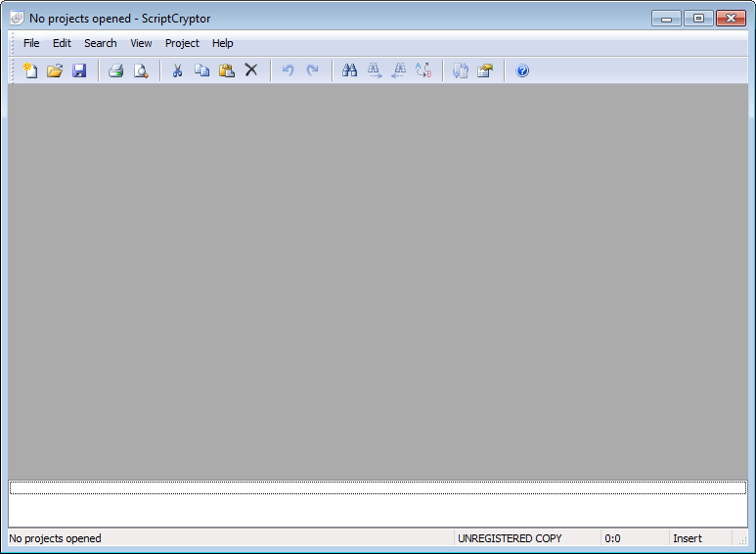Open the View menu
The width and height of the screenshot is (756, 554).
tap(141, 43)
